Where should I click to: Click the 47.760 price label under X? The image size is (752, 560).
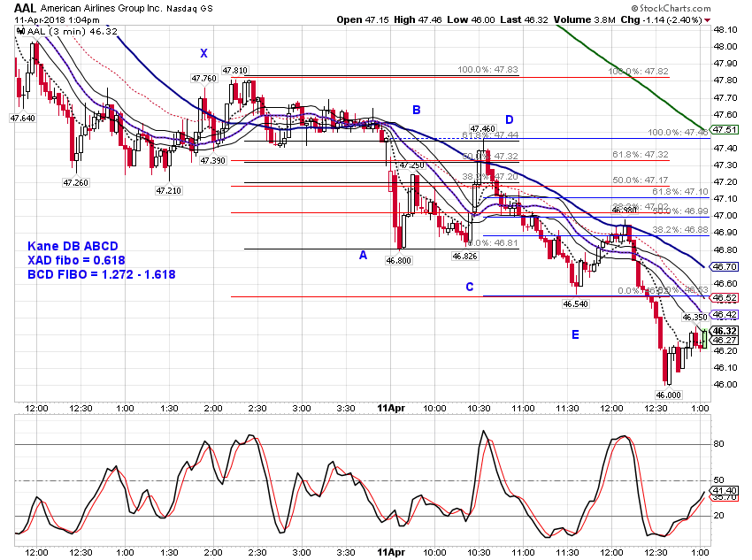pos(203,79)
